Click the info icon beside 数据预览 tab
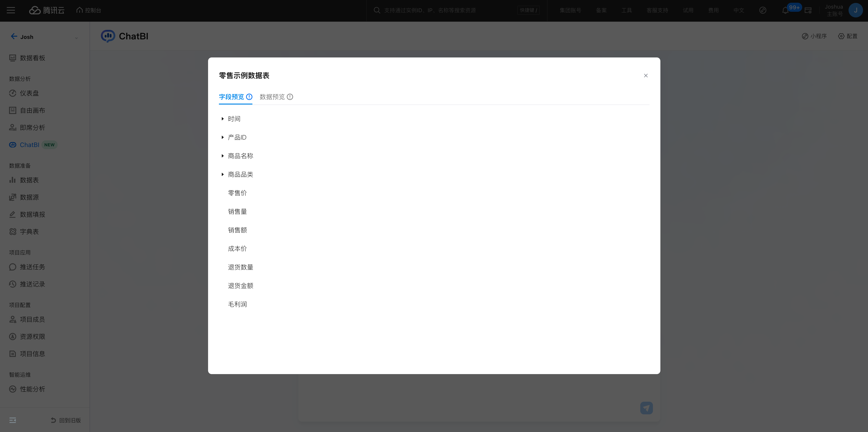This screenshot has height=432, width=868. 290,97
